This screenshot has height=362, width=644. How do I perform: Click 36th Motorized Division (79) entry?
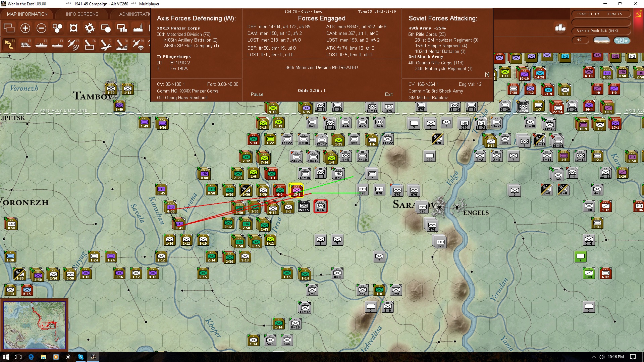click(183, 34)
